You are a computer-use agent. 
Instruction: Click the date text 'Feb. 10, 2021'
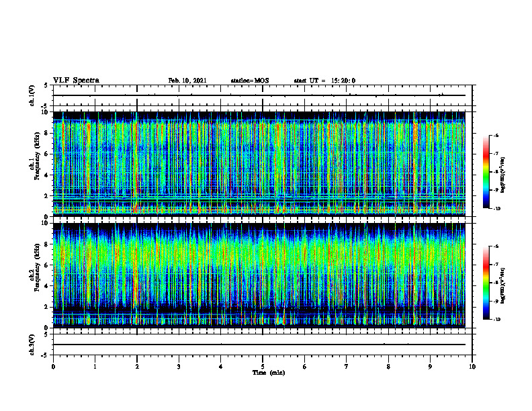point(187,81)
